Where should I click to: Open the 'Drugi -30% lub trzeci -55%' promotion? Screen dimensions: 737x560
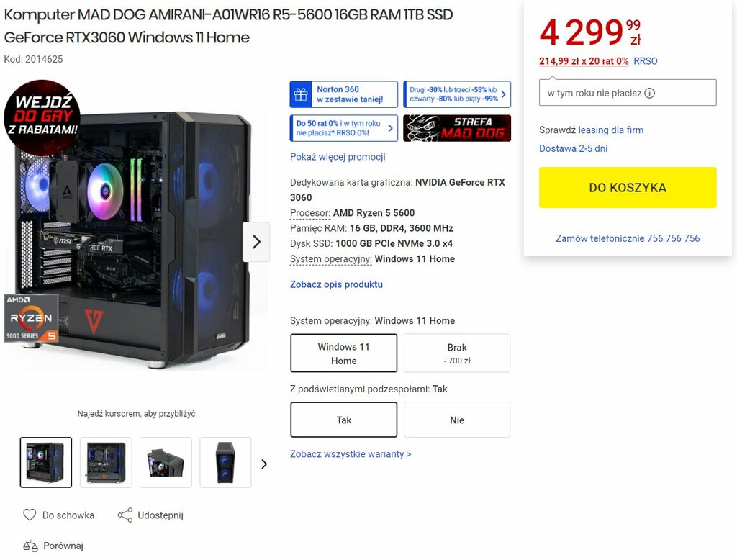click(457, 94)
